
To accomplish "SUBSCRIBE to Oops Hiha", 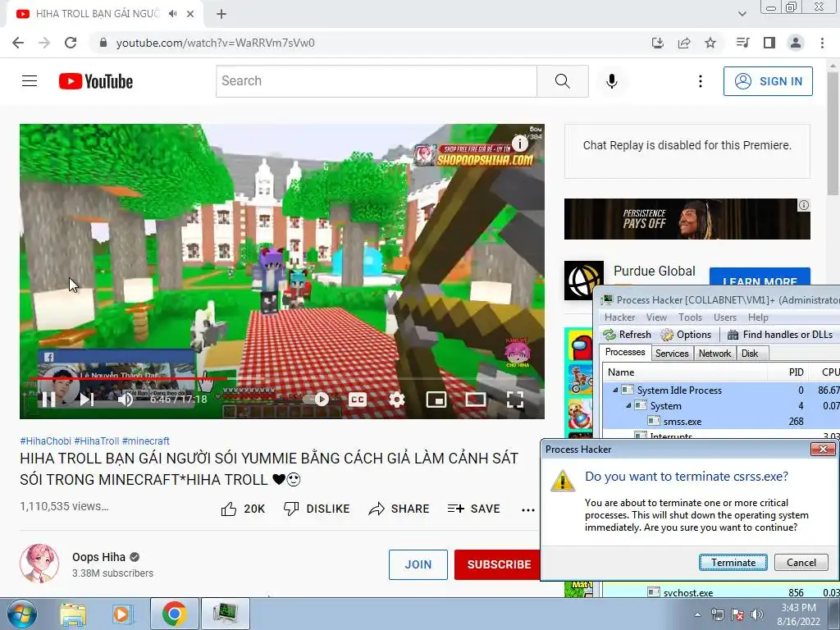I will pyautogui.click(x=498, y=564).
